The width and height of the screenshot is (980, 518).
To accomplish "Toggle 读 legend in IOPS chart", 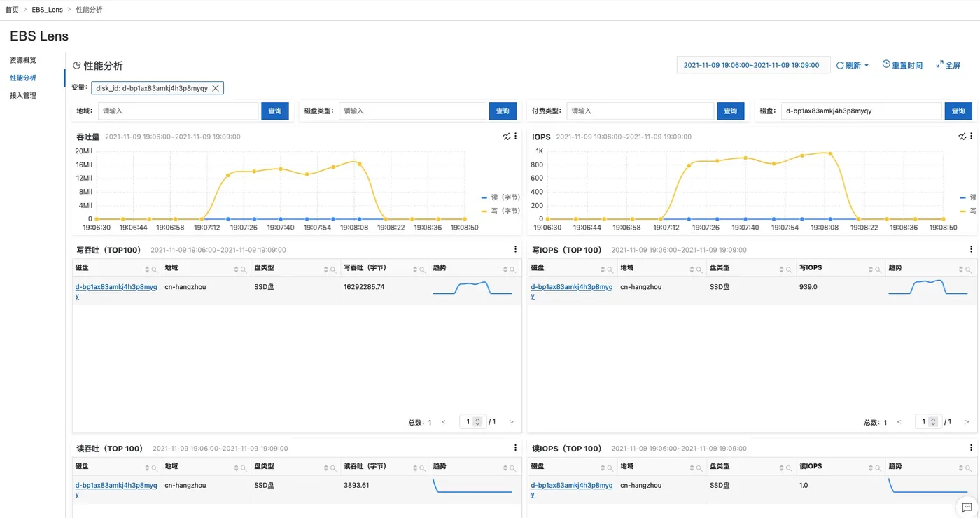I will [968, 197].
